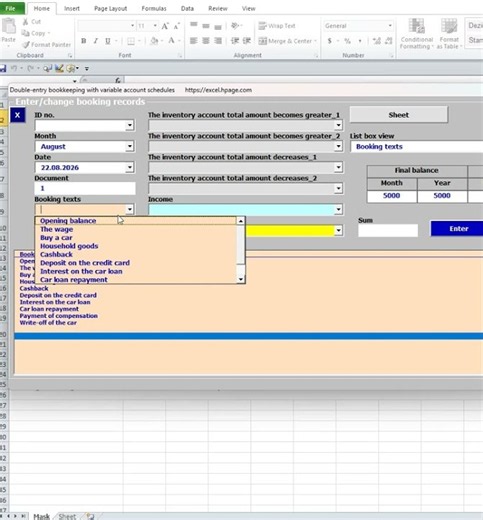Click the Percent Style icon
Image resolution: width=483 pixels, height=520 pixels.
point(347,41)
